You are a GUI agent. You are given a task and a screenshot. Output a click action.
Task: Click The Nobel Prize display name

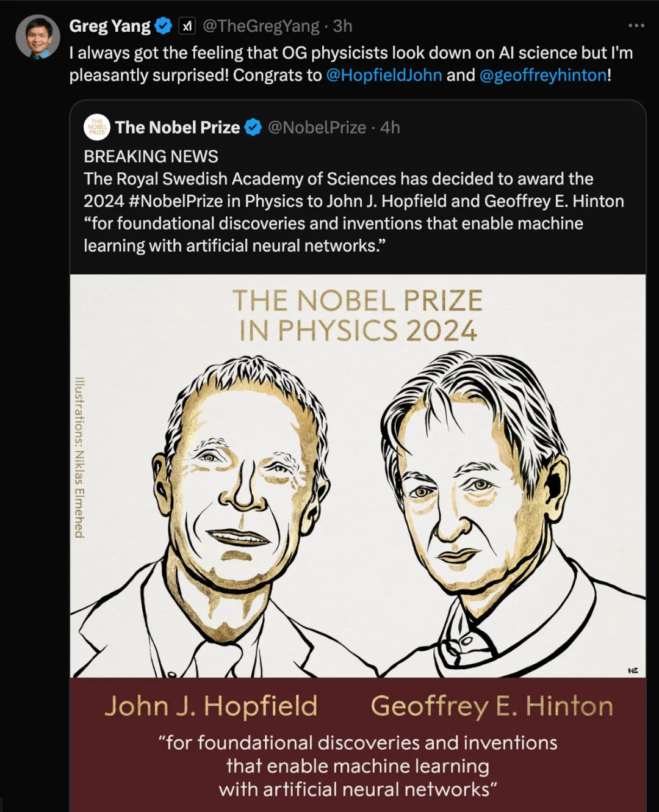178,127
